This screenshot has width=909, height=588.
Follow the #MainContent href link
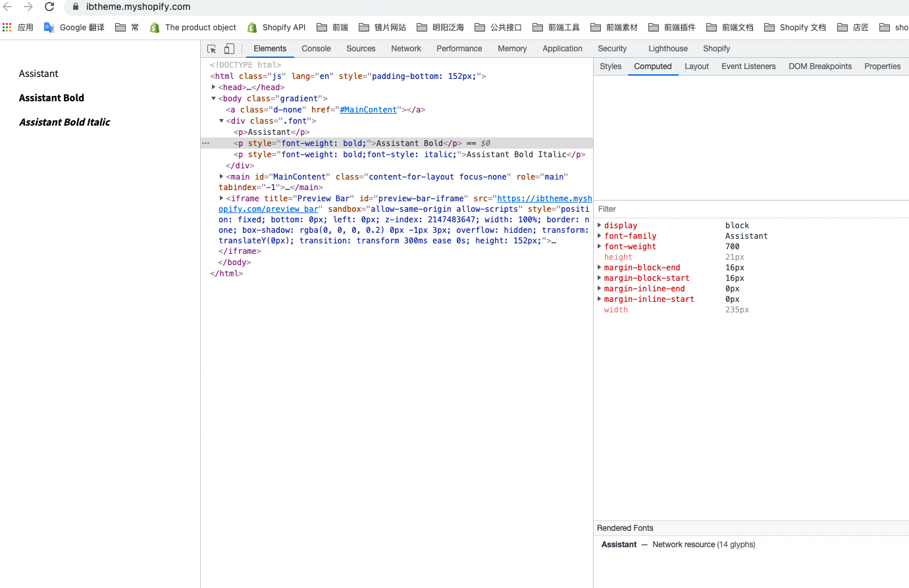[369, 110]
